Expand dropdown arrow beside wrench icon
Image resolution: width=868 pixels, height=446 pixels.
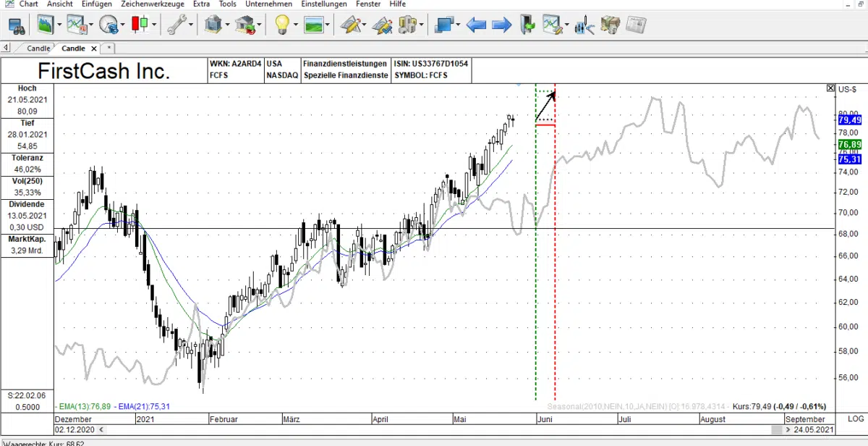[191, 25]
